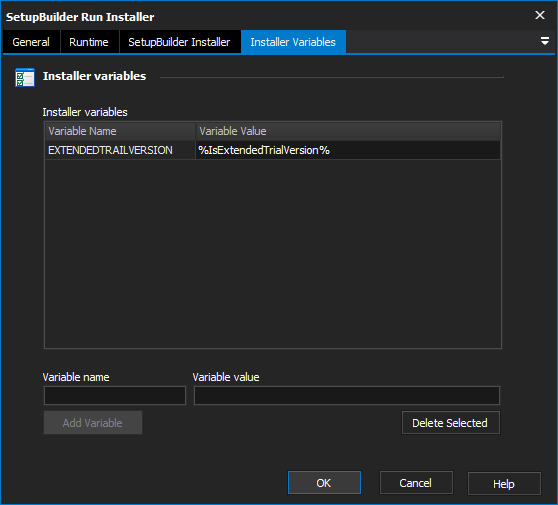Click the Delete Selected button
The height and width of the screenshot is (505, 558).
click(x=451, y=423)
